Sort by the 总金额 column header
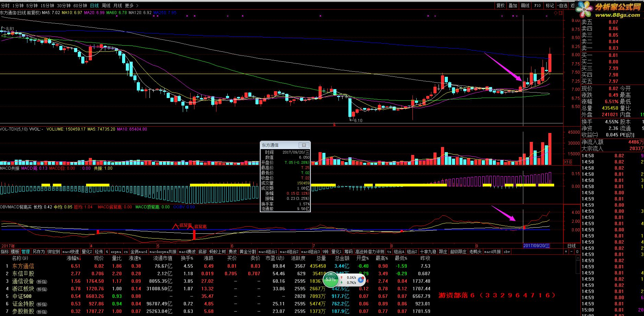644x316 pixels. point(342,258)
